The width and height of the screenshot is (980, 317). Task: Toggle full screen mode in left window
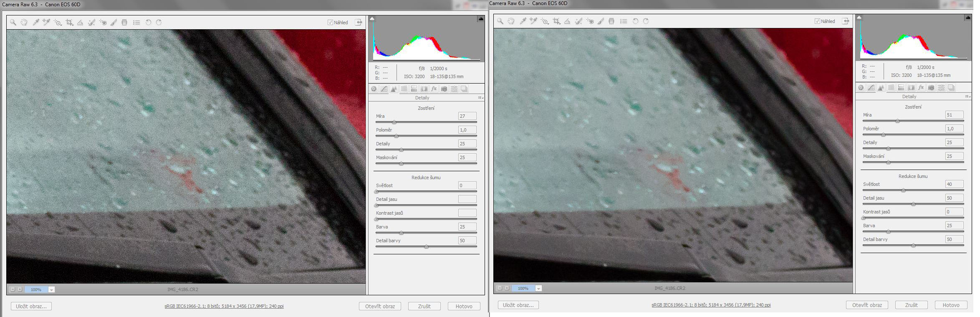359,23
